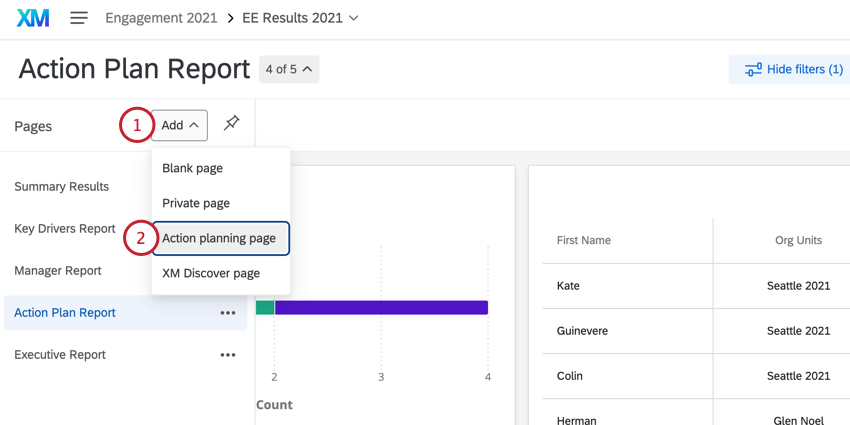Image resolution: width=850 pixels, height=425 pixels.
Task: Pin the Pages panel
Action: (x=231, y=123)
